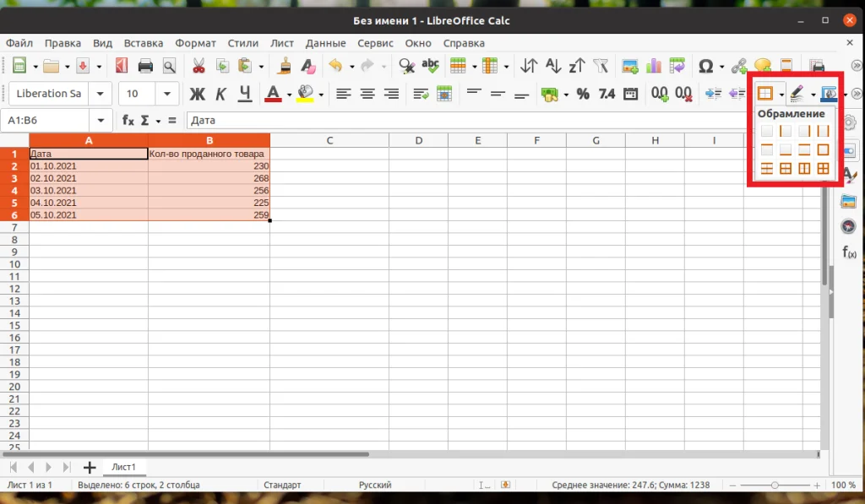
Task: Open the insert chart icon
Action: click(652, 66)
